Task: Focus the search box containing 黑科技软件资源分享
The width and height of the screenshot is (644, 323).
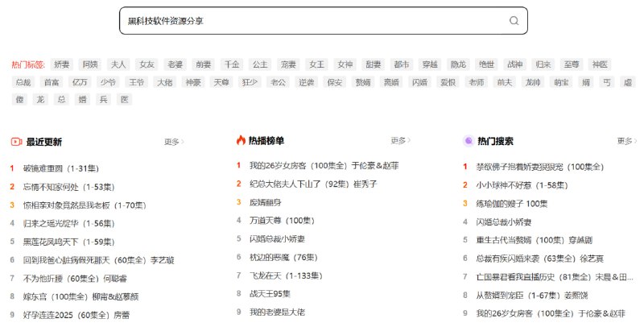Action: click(314, 21)
